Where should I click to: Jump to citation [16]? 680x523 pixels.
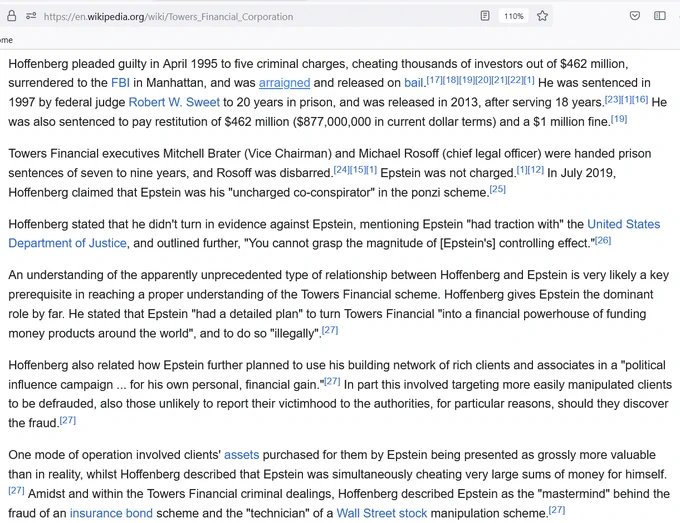pos(640,100)
